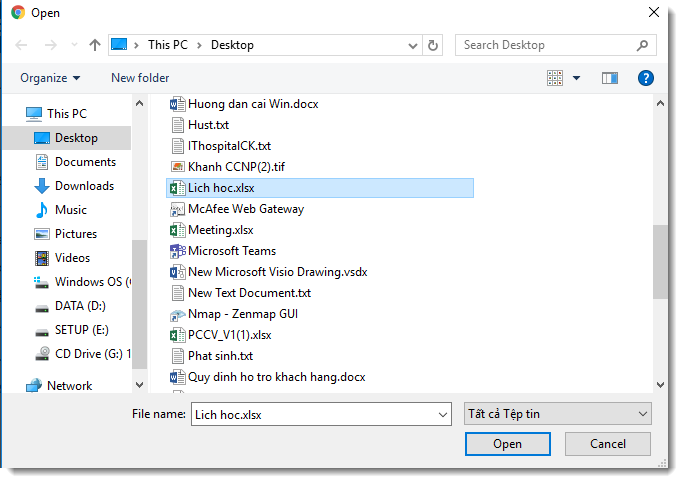Click the search magnifier icon

point(643,45)
